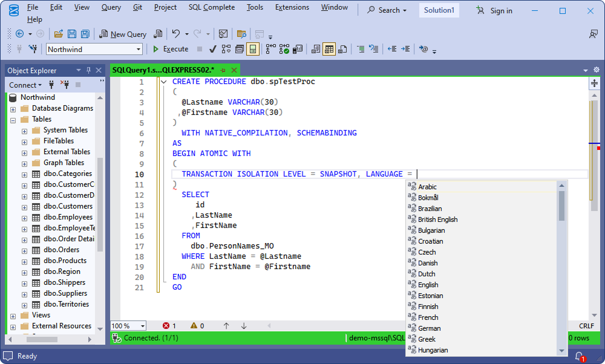605x364 pixels.
Task: Toggle Results to Grid mode
Action: [329, 49]
